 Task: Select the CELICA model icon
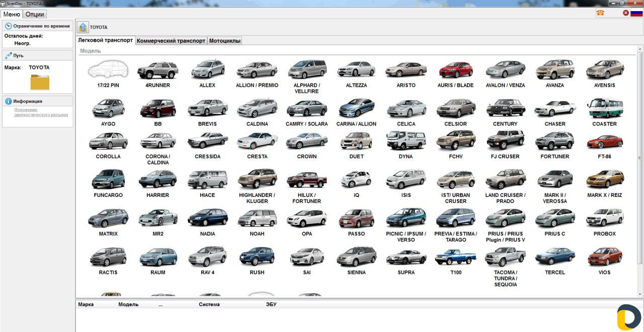click(x=406, y=108)
